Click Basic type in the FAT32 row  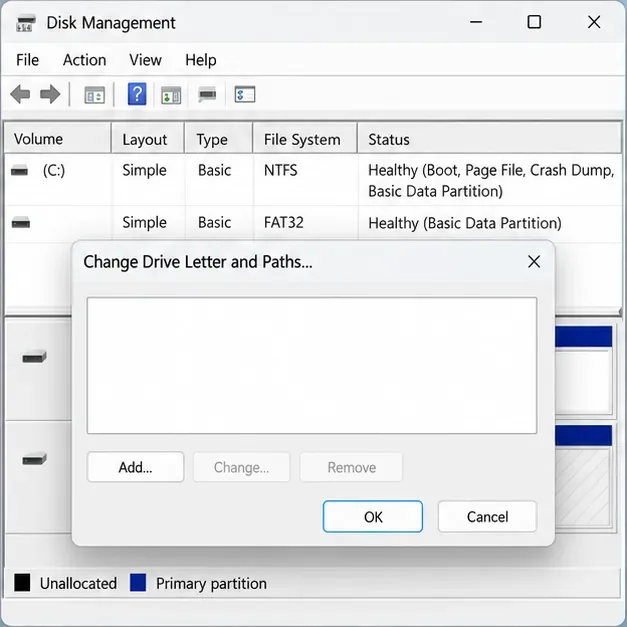[x=215, y=222]
